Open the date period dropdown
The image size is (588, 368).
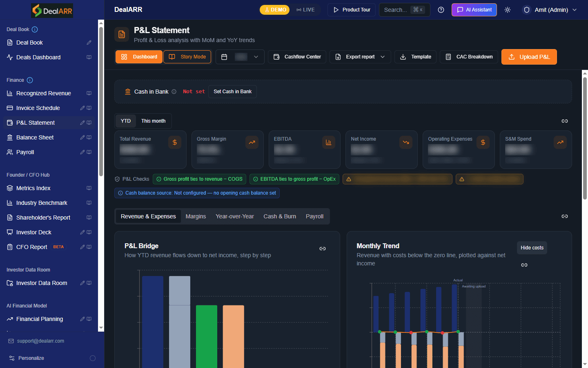[240, 57]
